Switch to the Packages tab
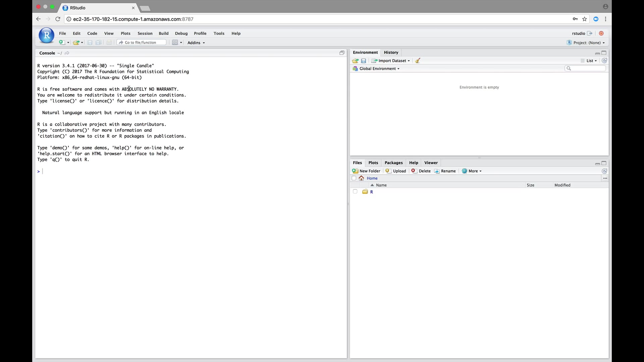644x362 pixels. click(393, 163)
